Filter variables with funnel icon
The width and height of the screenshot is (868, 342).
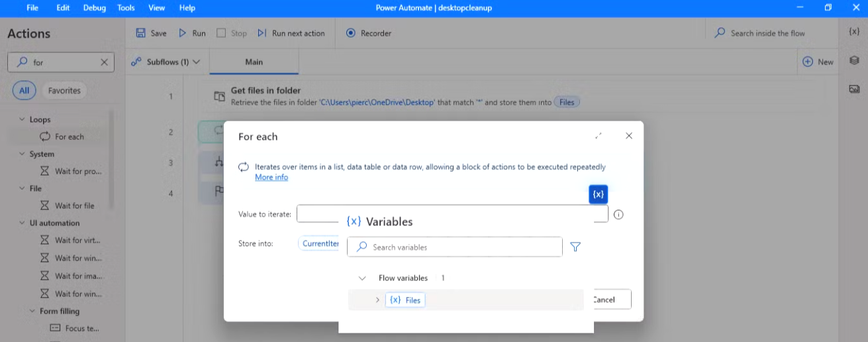575,247
